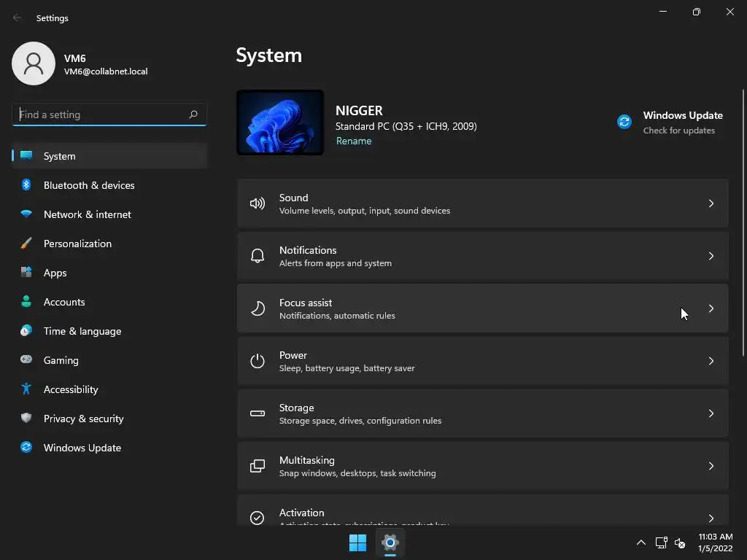Click the Multitasking windows icon

(x=258, y=466)
